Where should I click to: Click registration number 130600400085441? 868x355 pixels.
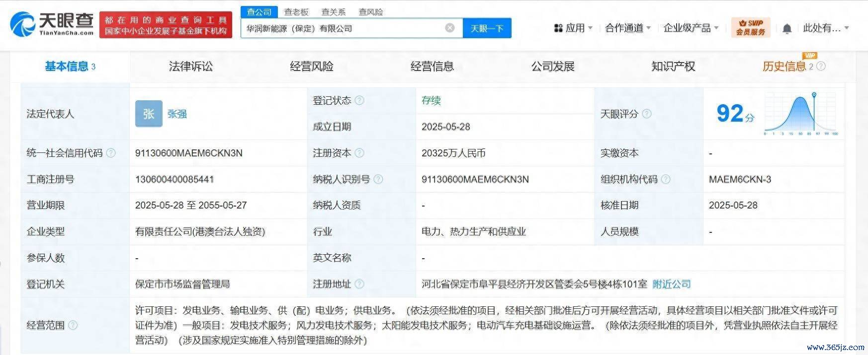pos(174,179)
